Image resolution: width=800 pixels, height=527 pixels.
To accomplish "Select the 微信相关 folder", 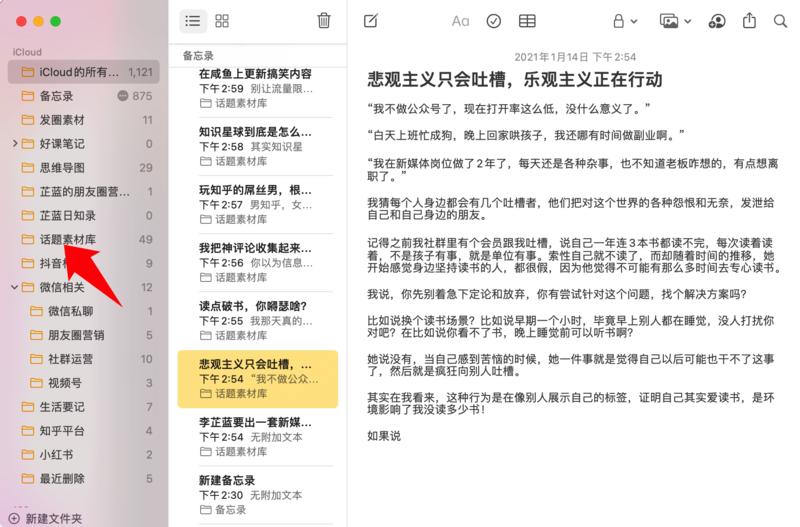I will (84, 287).
